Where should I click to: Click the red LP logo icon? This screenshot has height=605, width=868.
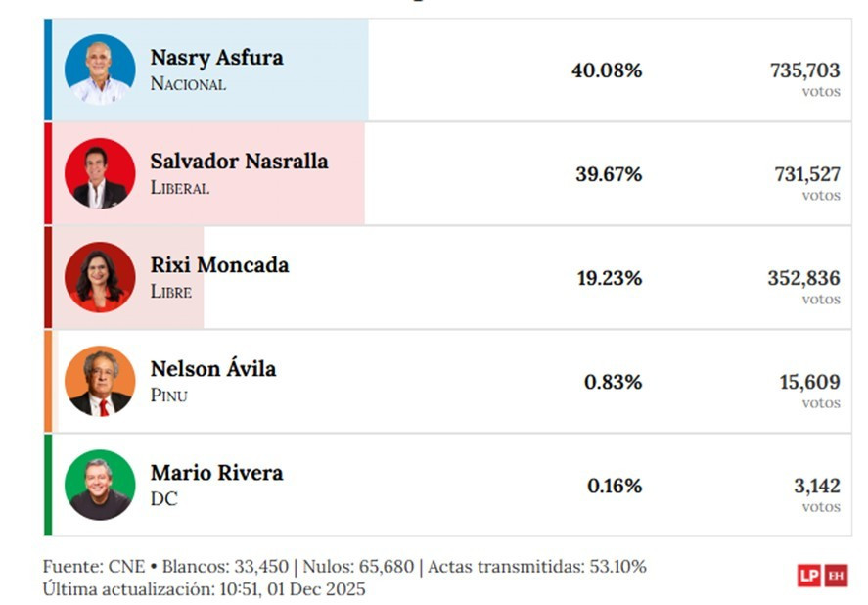808,576
